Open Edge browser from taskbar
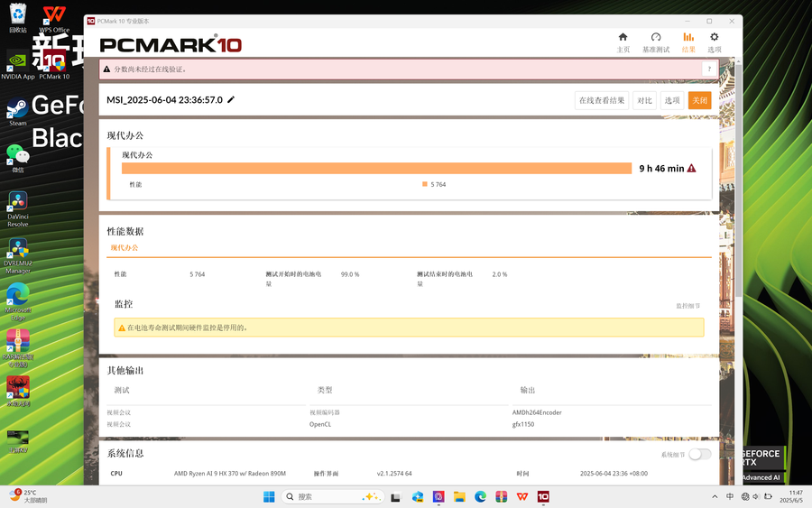Image resolution: width=812 pixels, height=508 pixels. tap(480, 496)
